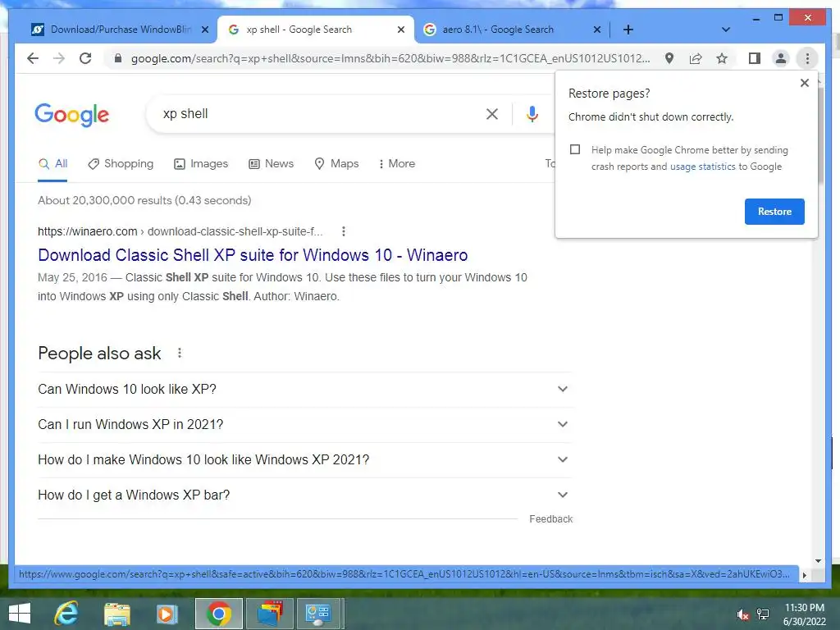Viewport: 840px width, 630px height.
Task: Open Download Classic Shell XP suite link
Action: (x=253, y=255)
